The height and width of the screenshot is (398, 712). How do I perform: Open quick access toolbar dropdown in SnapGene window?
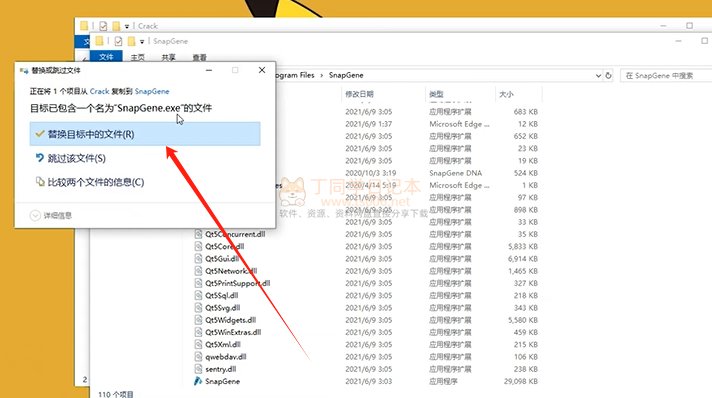[142, 41]
